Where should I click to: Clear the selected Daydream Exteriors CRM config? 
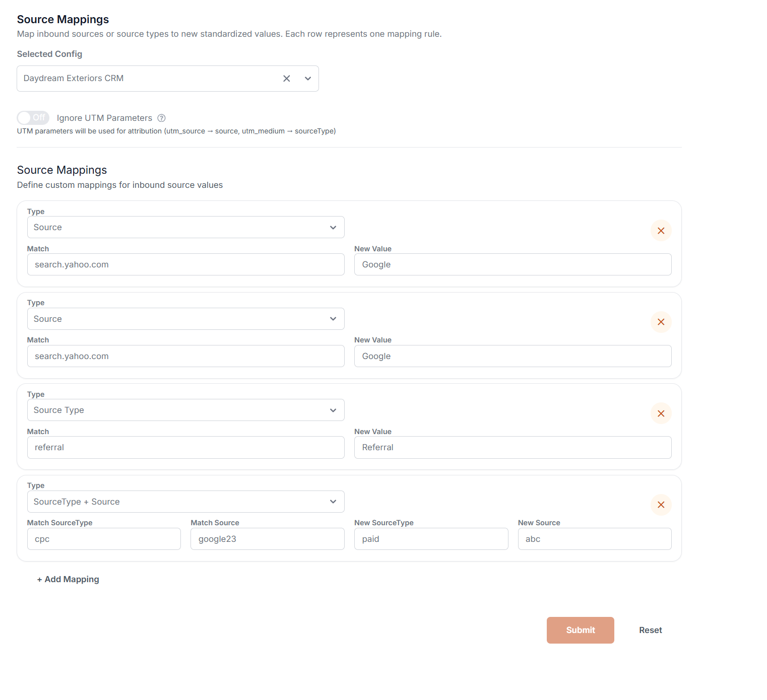click(286, 79)
